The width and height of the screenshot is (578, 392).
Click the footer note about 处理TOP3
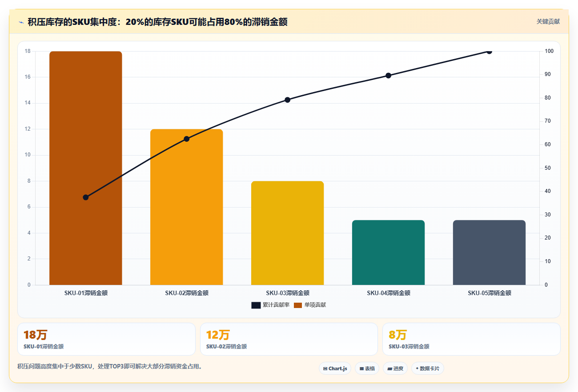[x=110, y=367]
